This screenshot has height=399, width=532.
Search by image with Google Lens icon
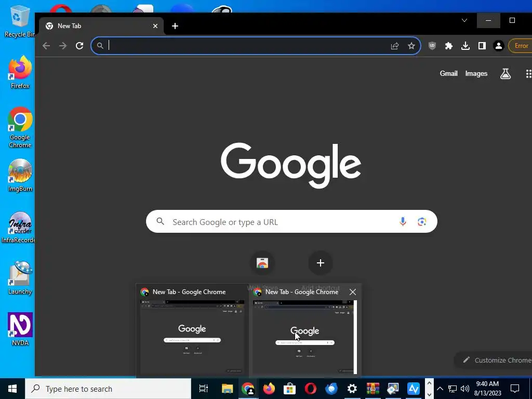pyautogui.click(x=422, y=221)
